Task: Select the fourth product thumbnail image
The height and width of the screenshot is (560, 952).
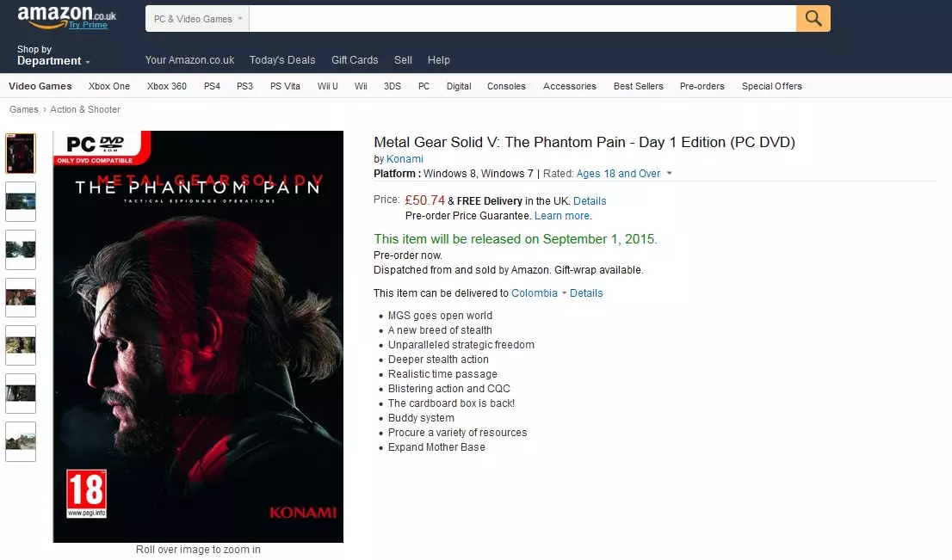Action: (x=21, y=298)
